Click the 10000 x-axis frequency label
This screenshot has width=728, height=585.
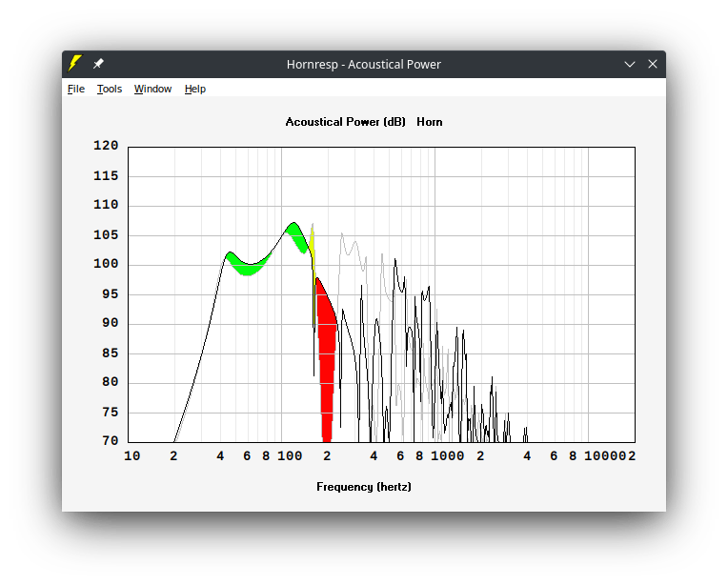click(605, 456)
